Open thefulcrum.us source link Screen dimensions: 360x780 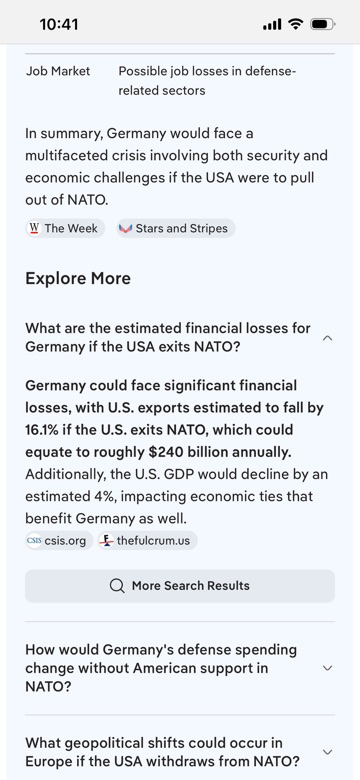pyautogui.click(x=147, y=541)
